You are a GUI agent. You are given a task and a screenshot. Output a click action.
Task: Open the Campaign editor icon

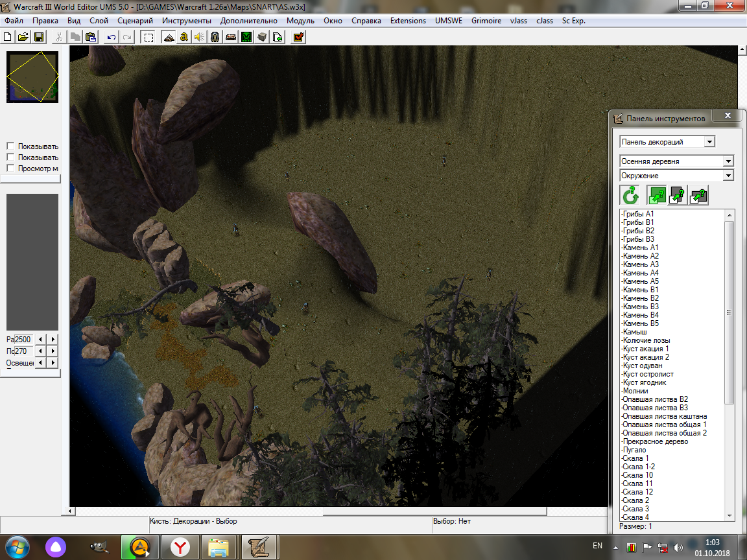click(x=231, y=37)
